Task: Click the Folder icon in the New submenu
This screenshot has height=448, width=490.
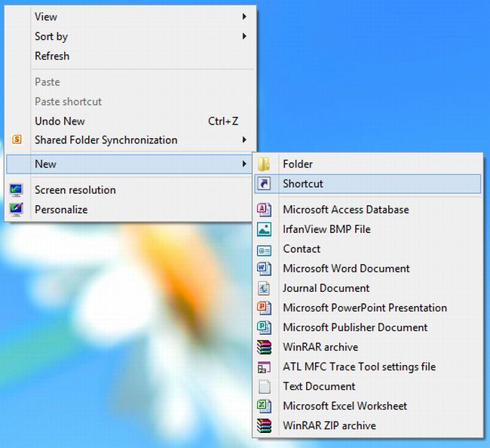Action: coord(264,164)
